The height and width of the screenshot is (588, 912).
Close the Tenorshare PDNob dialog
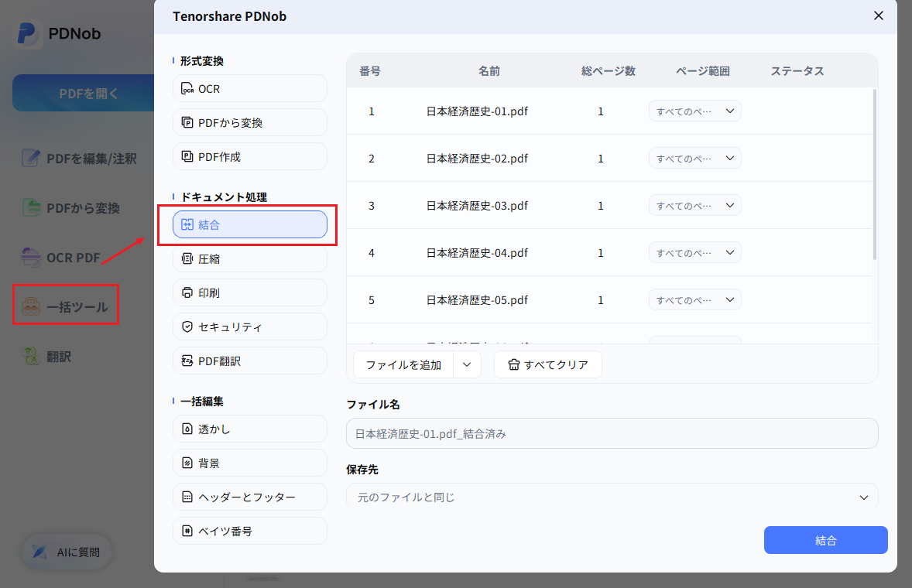pyautogui.click(x=878, y=15)
